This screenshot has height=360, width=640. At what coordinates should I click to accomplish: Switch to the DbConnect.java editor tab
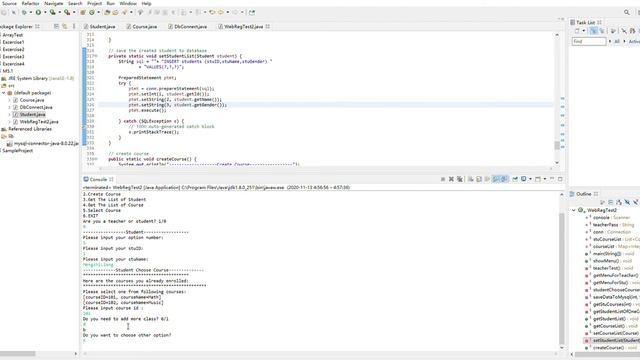coord(188,27)
